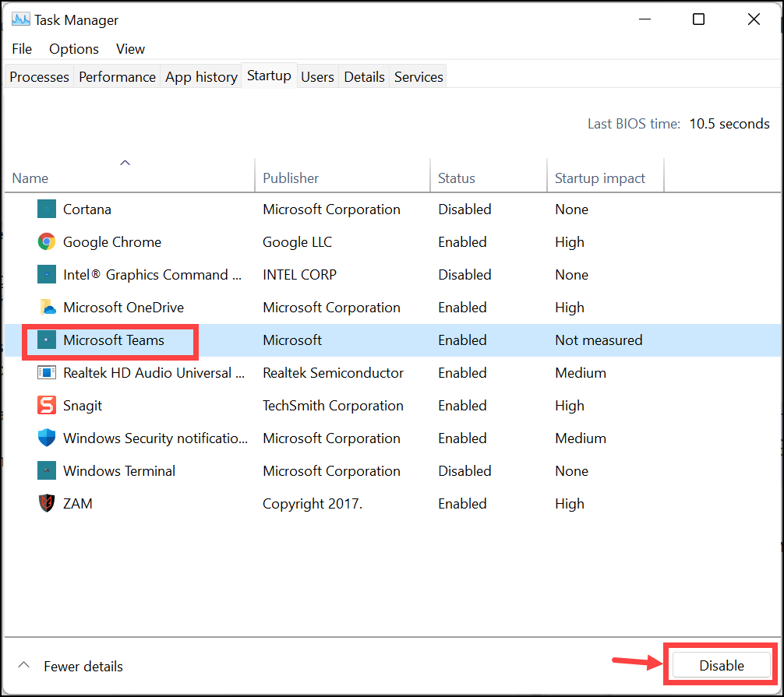Open the File menu
This screenshot has height=697, width=784.
coord(22,49)
